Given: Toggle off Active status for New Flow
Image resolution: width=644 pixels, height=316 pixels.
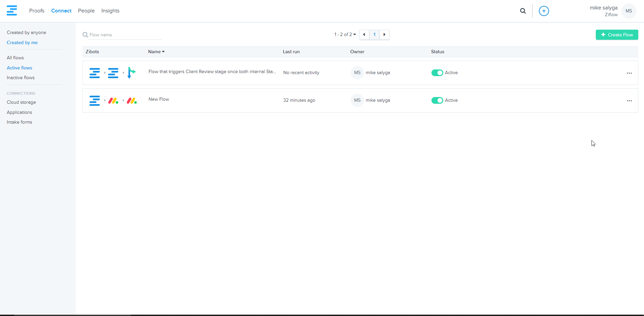Looking at the screenshot, I should pos(437,100).
